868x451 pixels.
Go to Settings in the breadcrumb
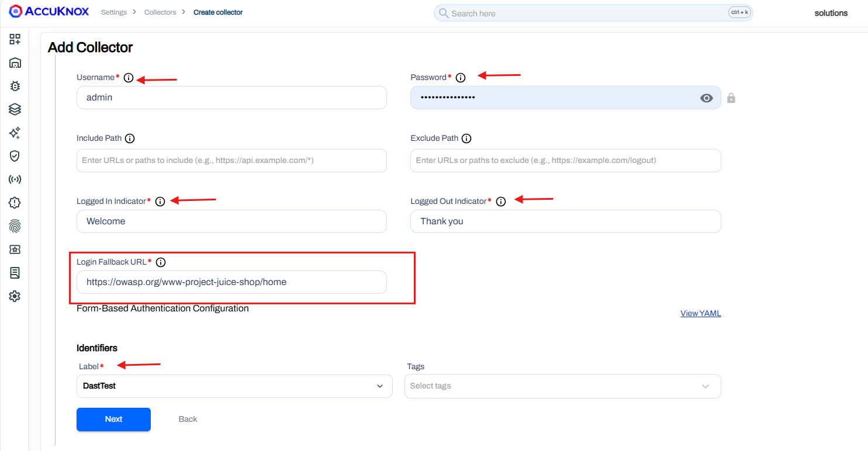(x=113, y=12)
